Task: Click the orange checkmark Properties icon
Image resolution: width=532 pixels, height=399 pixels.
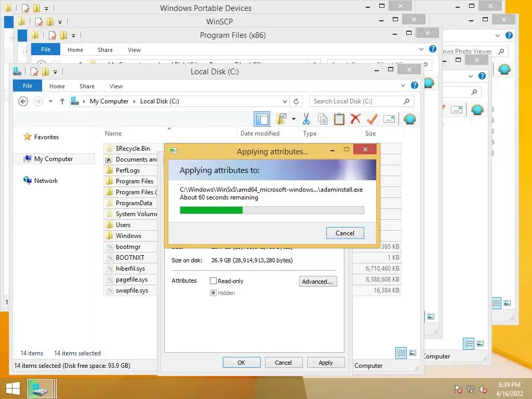Action: click(x=372, y=119)
